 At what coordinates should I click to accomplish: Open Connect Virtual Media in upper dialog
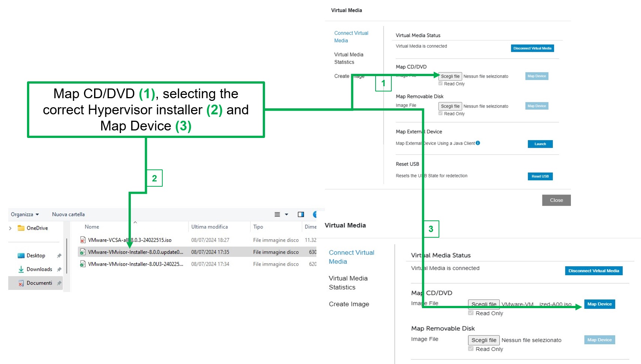pos(351,37)
